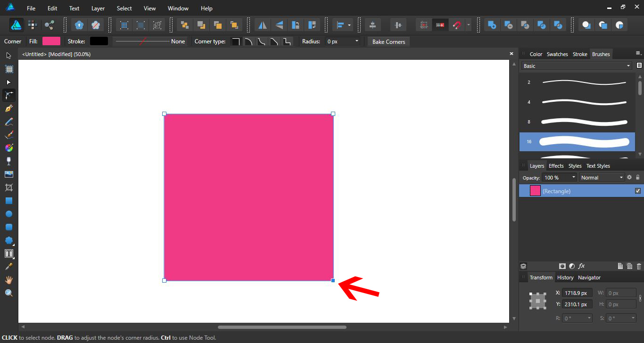The width and height of the screenshot is (644, 343).
Task: Toggle Move By Whole Pixels
Action: pos(440,25)
